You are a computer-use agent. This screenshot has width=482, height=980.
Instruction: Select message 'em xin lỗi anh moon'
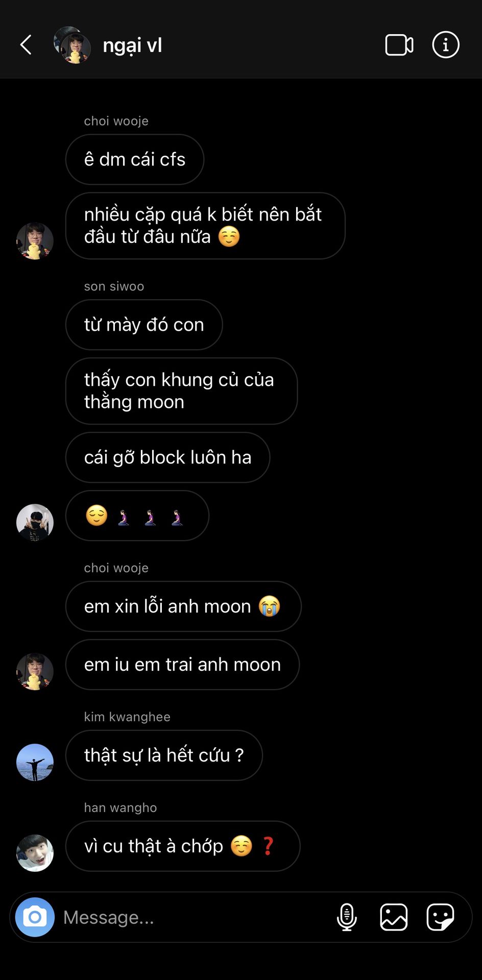tap(183, 606)
